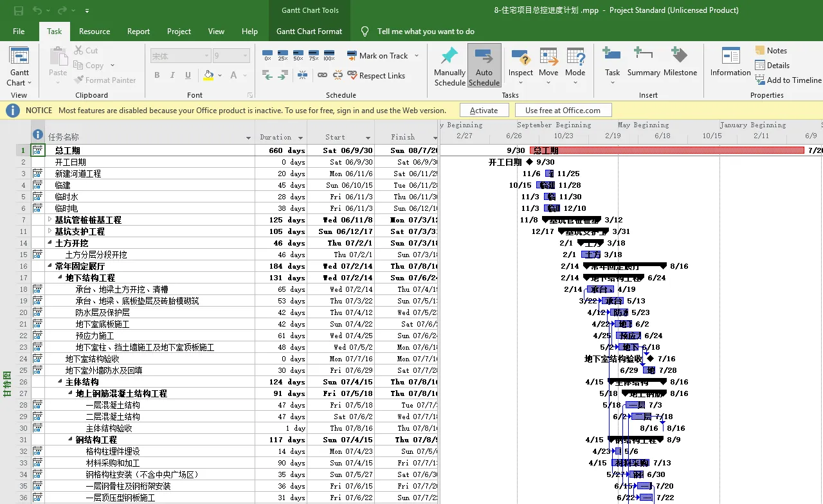This screenshot has width=823, height=504.
Task: Open the font size combo box
Action: tap(230, 56)
